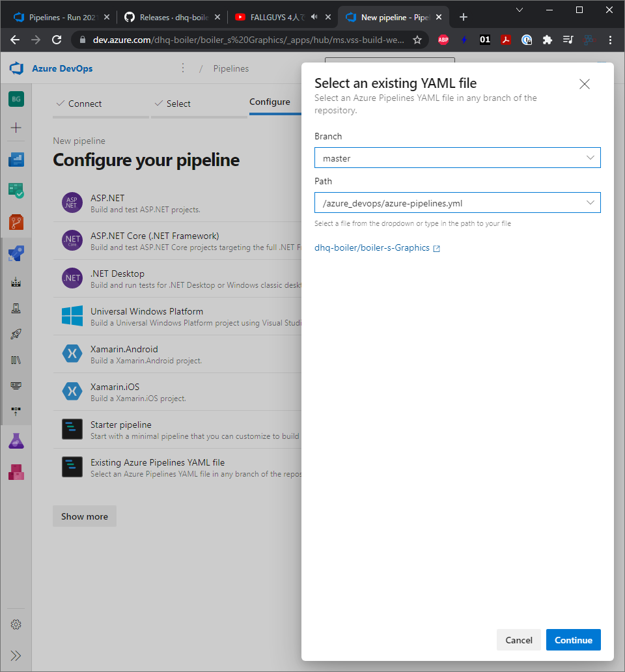Viewport: 625px width, 672px height.
Task: Click the plus icon in the sidebar
Action: 16,128
